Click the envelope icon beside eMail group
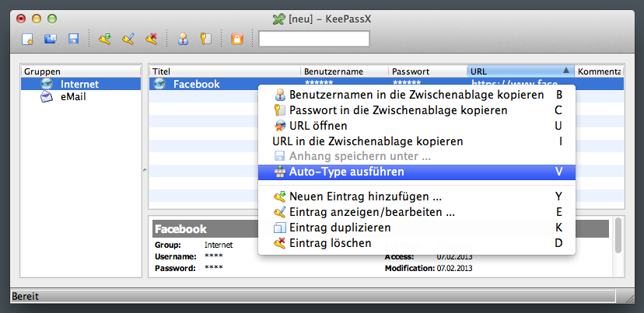The height and width of the screenshot is (313, 644). [47, 97]
